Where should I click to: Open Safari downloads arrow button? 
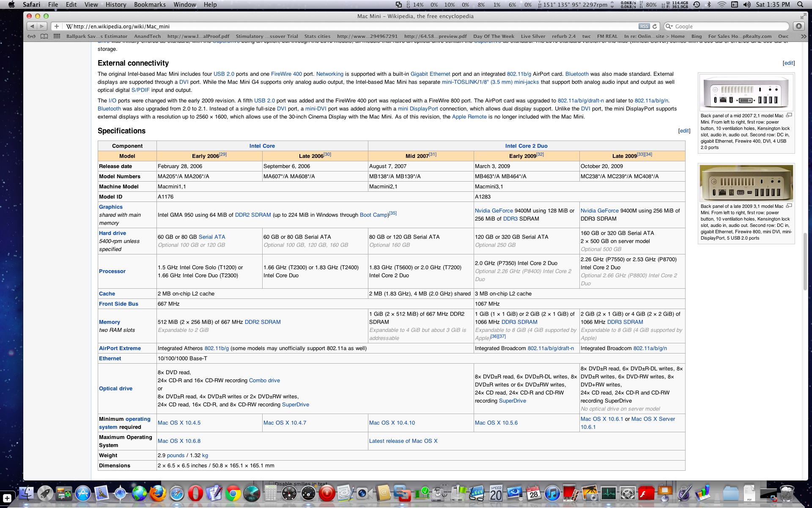(798, 26)
